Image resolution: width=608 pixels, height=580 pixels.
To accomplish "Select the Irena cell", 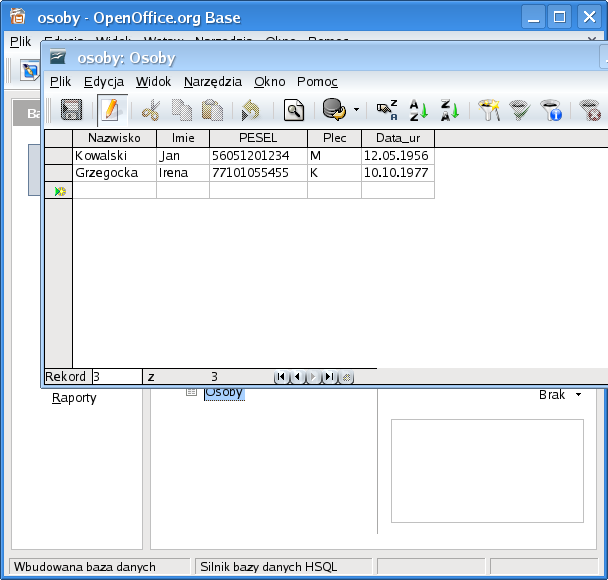I will click(183, 173).
